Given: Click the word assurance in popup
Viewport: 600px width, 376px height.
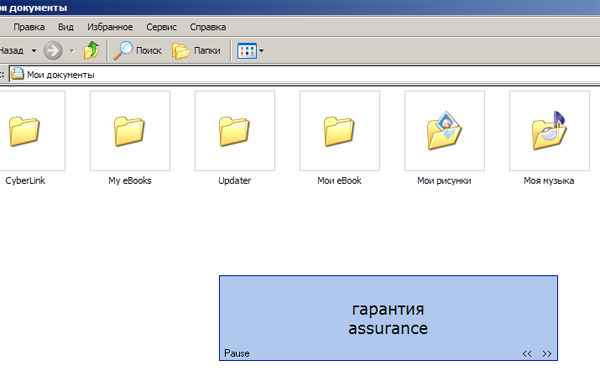Looking at the screenshot, I should click(388, 329).
